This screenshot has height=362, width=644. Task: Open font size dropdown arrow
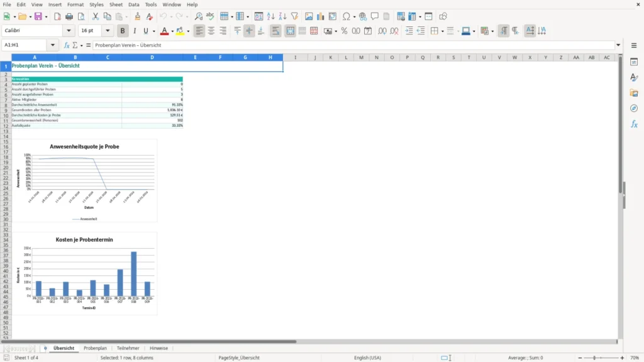108,30
